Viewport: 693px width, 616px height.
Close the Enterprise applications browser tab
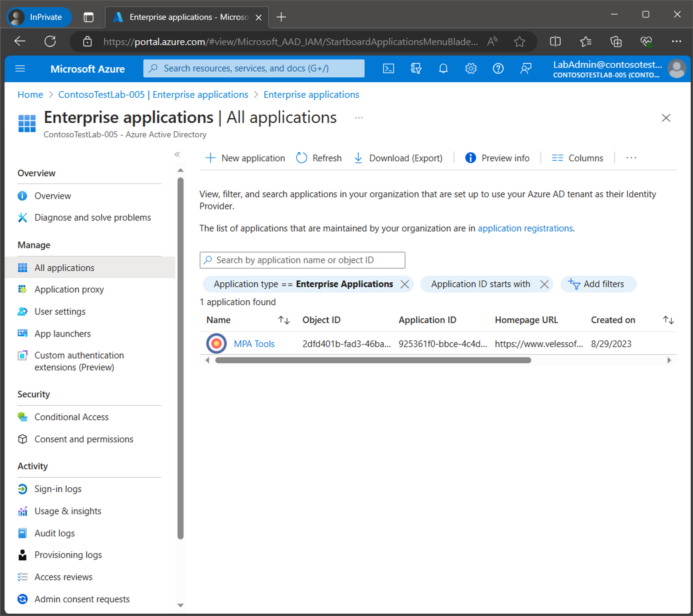tap(258, 17)
